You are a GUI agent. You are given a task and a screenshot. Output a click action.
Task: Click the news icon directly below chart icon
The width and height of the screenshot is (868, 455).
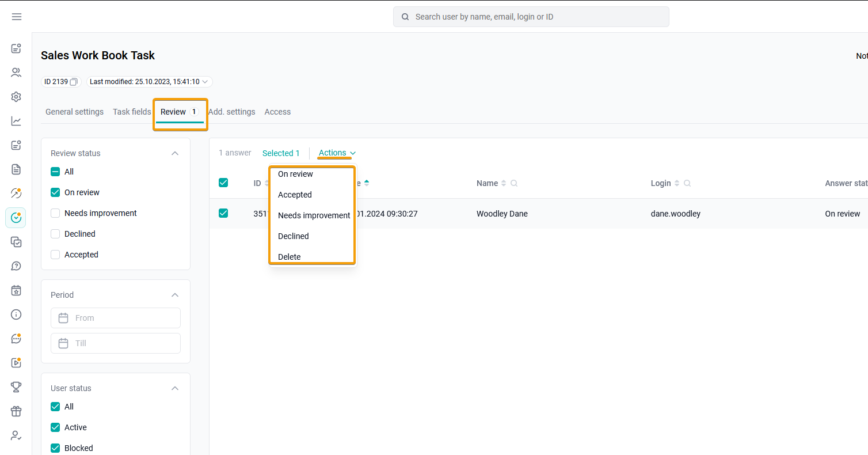tap(16, 145)
